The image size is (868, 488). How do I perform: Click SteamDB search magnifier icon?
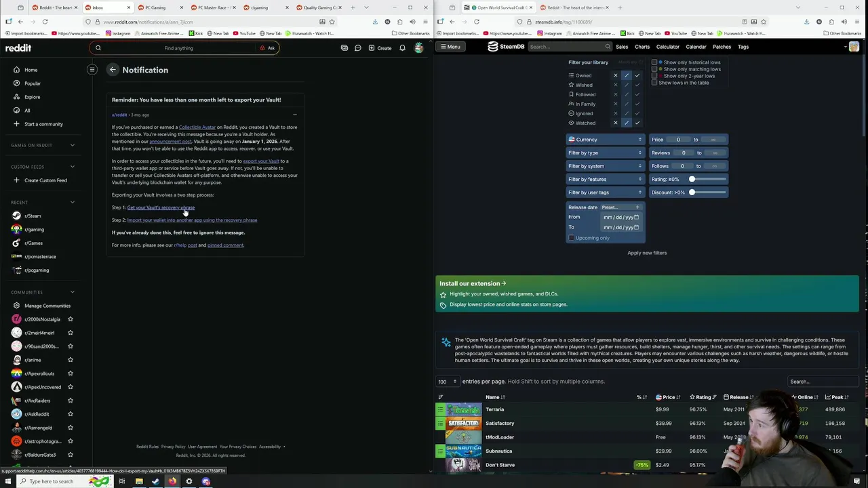click(608, 47)
